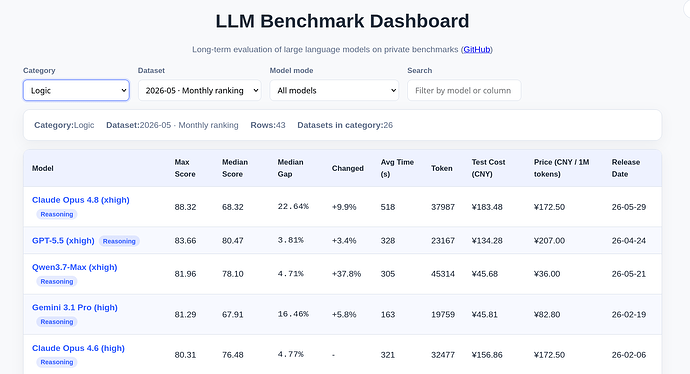The width and height of the screenshot is (690, 374).
Task: Click the test cost ¥45.68
Action: [x=485, y=274]
